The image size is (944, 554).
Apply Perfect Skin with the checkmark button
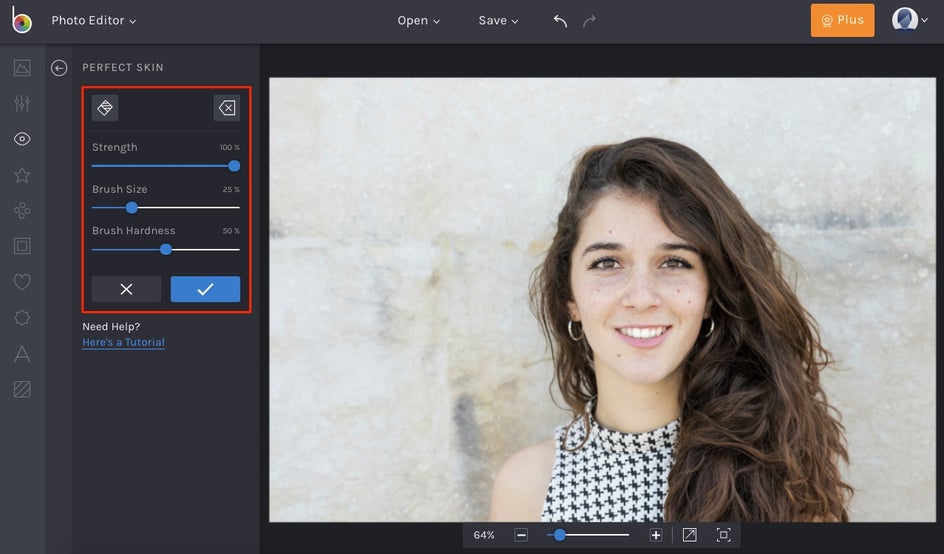click(205, 289)
